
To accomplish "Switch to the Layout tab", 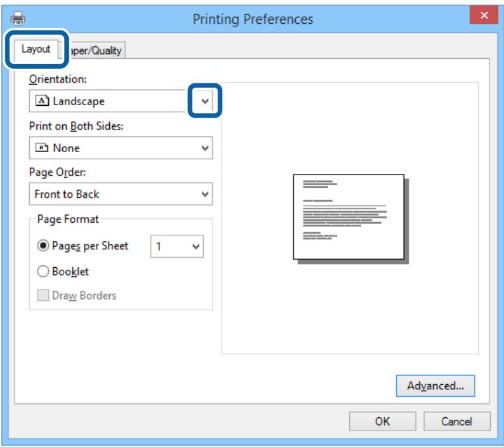I will point(36,50).
